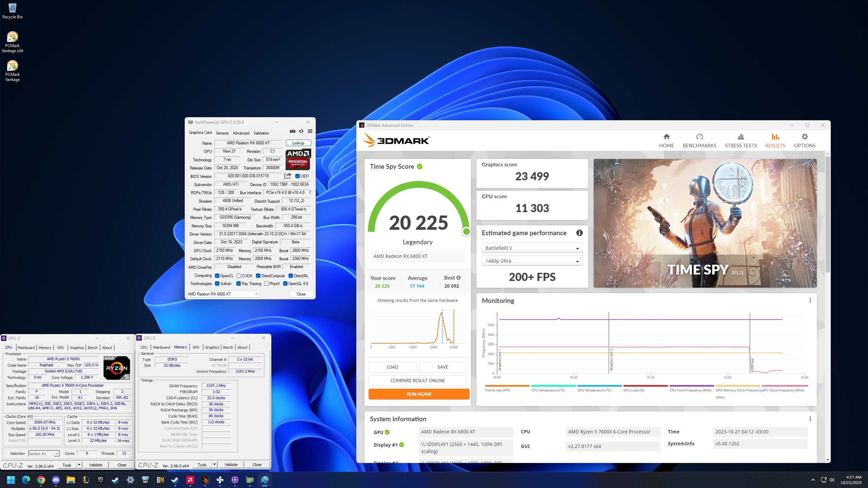Toggle the UEFI checkbox in GPU-Z
The image size is (868, 488).
(x=297, y=176)
